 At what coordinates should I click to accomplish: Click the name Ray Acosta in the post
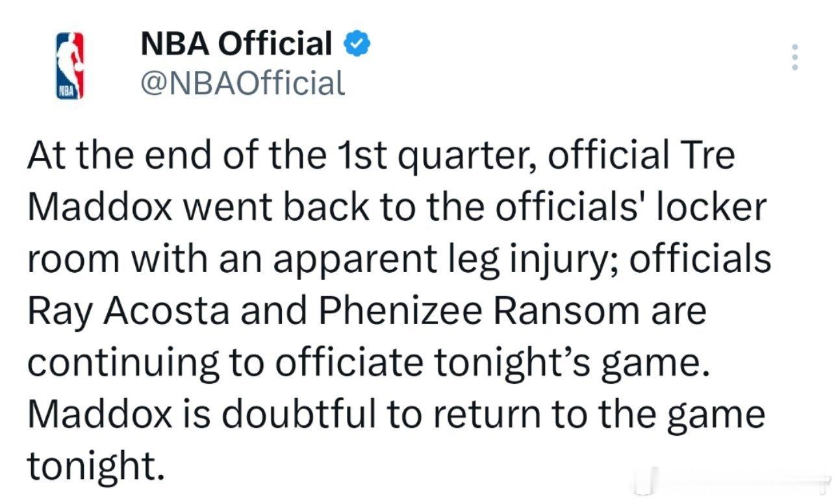coord(127,311)
